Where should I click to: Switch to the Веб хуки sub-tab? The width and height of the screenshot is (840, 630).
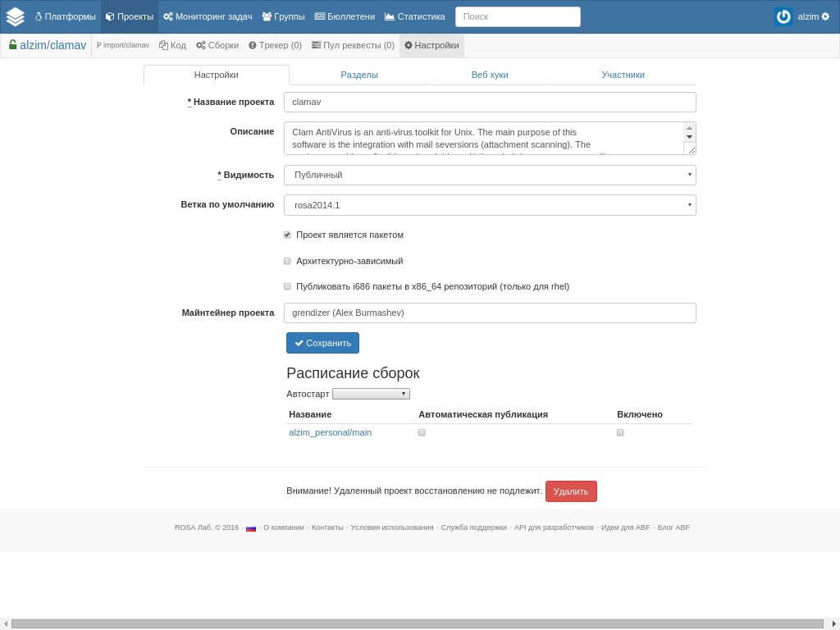click(x=490, y=75)
